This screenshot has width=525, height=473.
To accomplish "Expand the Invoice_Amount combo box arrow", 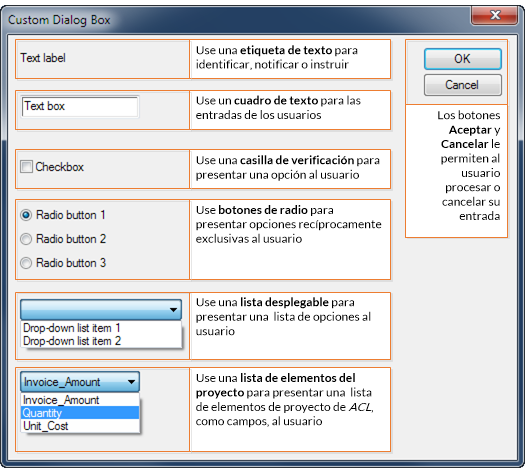I will pos(131,382).
